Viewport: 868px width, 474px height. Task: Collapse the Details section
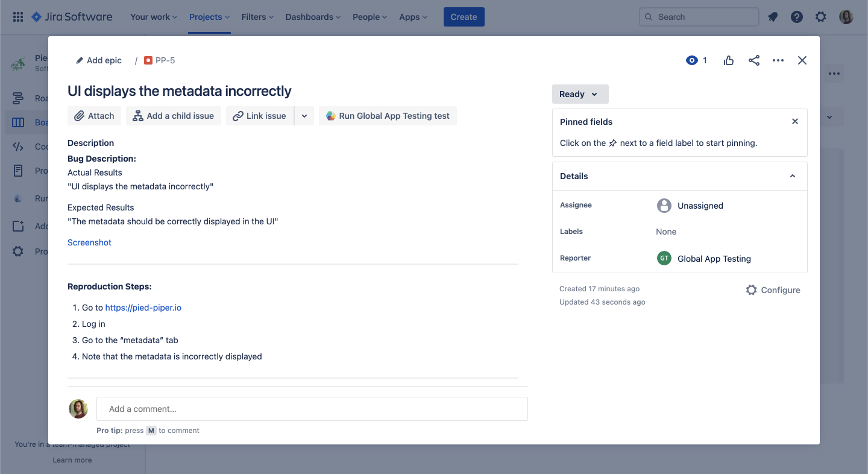[793, 176]
